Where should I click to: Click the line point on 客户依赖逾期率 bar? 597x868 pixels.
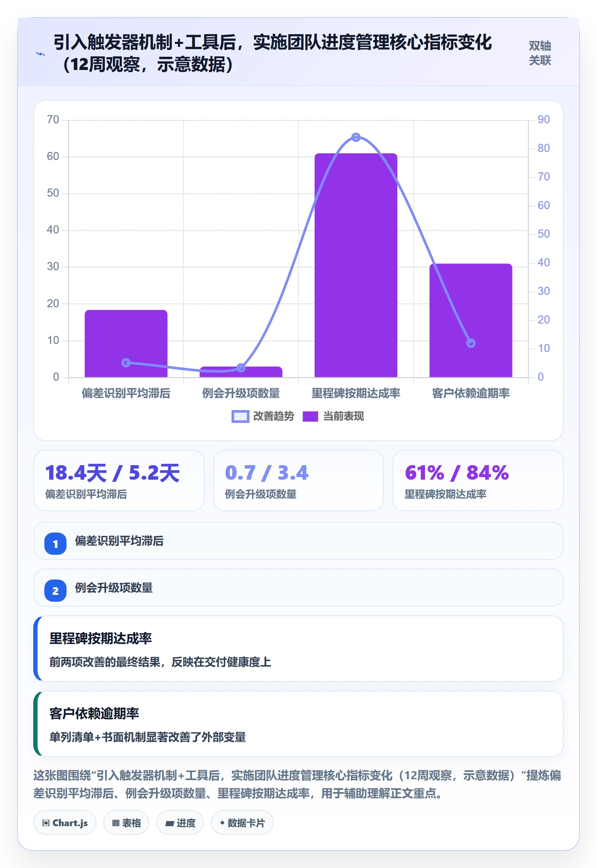(471, 343)
